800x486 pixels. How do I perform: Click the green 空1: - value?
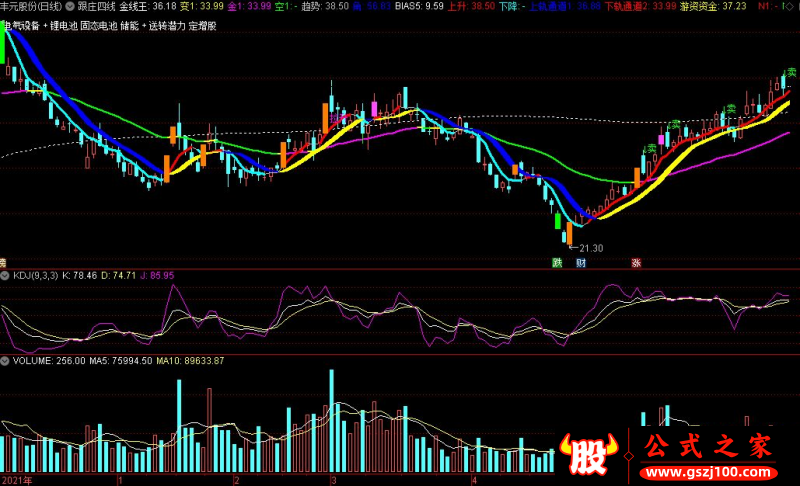tap(286, 7)
